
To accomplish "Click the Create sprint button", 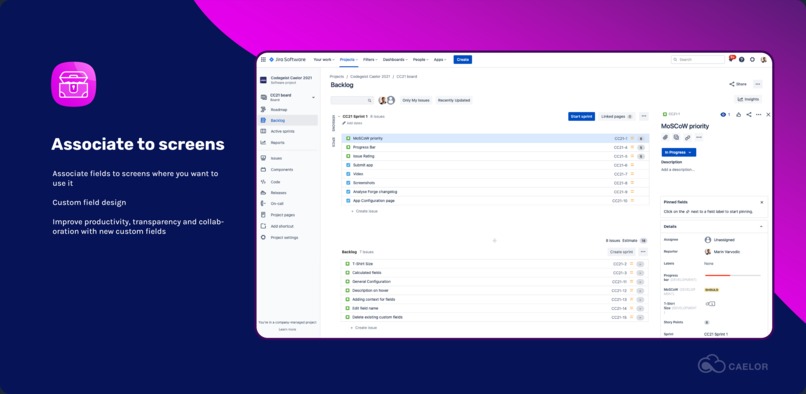I will point(621,252).
